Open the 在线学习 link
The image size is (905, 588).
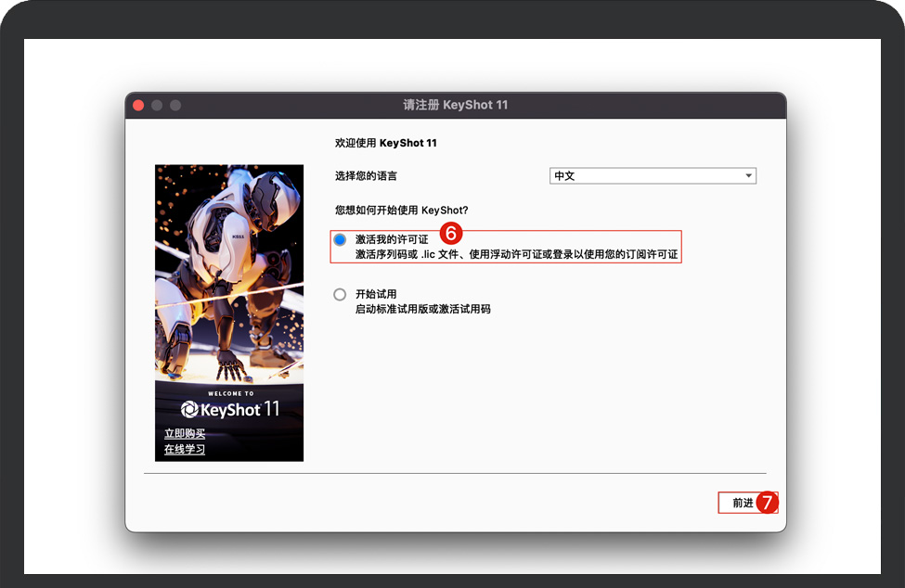click(185, 450)
